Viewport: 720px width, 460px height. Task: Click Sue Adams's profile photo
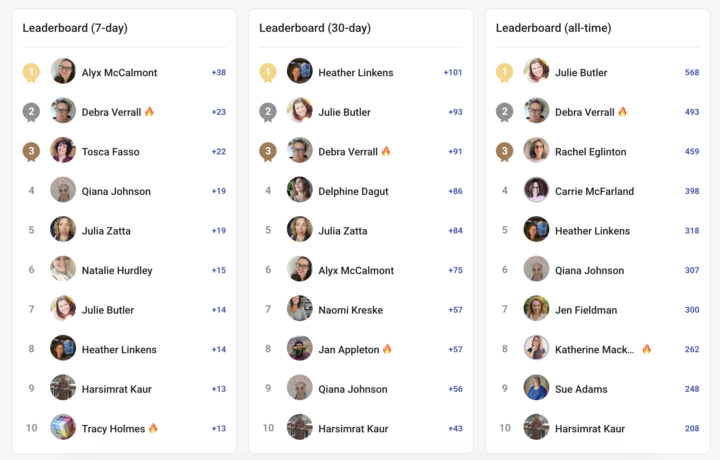(x=536, y=388)
